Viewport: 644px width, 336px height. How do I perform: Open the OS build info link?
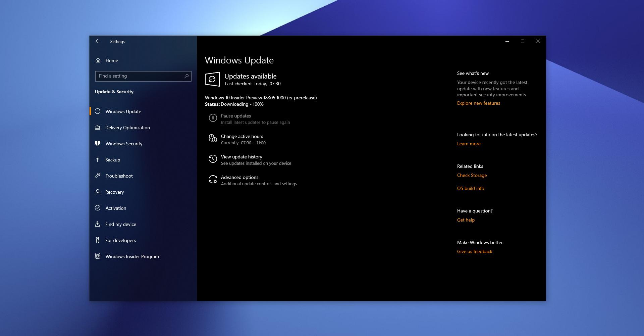pos(470,188)
